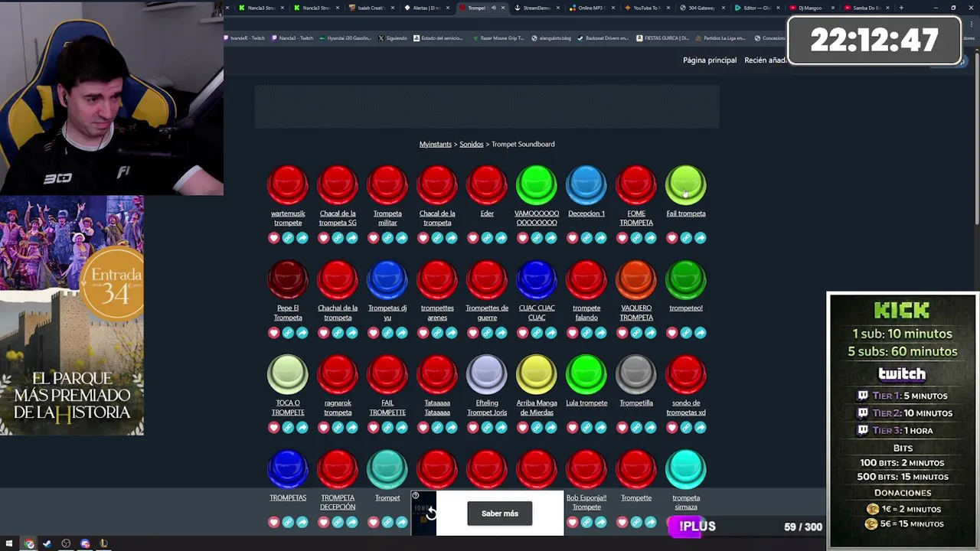The image size is (980, 551).
Task: Share the Decepcion 1 sound
Action: point(600,238)
